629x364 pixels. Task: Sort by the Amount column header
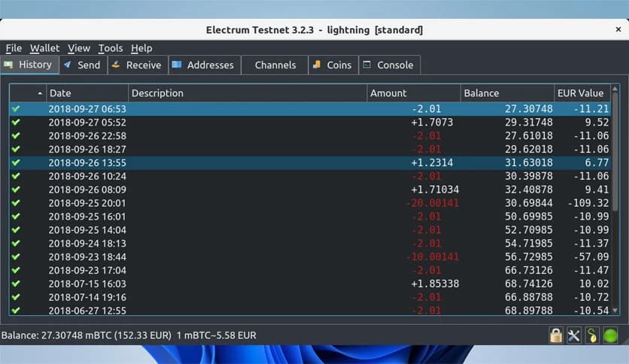(414, 93)
